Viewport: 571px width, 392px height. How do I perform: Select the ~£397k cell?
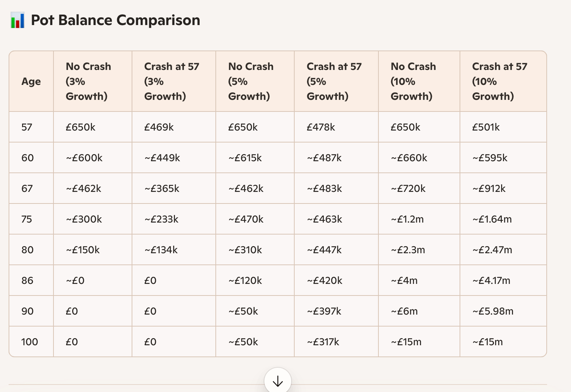324,311
